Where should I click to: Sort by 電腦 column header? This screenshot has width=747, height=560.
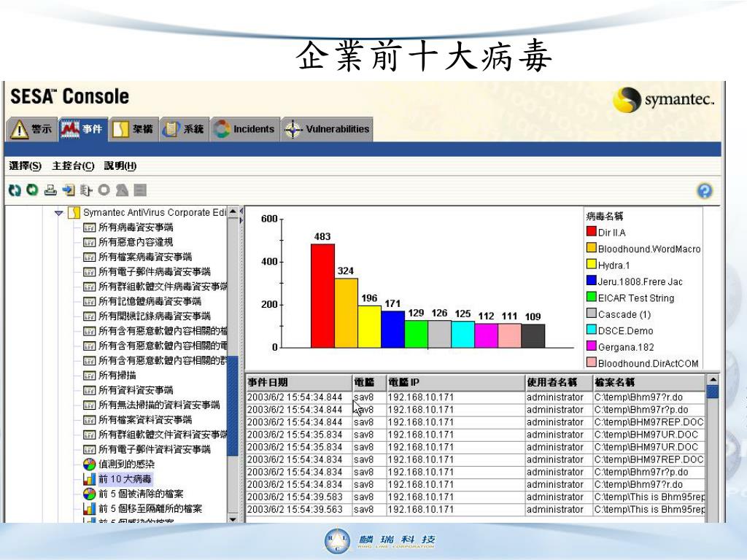pos(369,382)
